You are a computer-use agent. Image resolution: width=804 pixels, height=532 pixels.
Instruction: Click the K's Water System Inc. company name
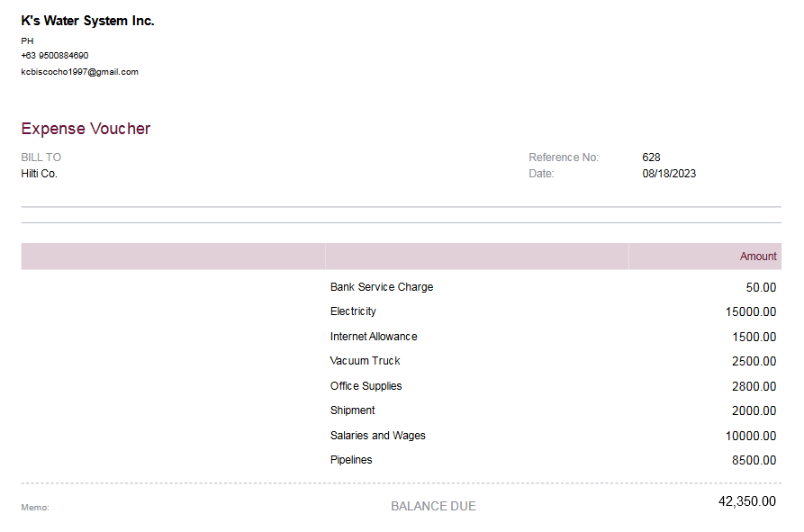point(87,21)
